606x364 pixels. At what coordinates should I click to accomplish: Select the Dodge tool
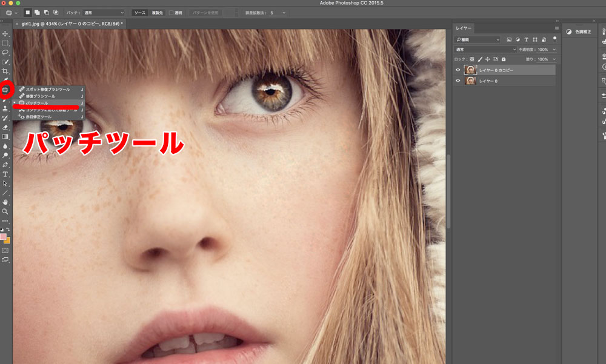[x=5, y=155]
